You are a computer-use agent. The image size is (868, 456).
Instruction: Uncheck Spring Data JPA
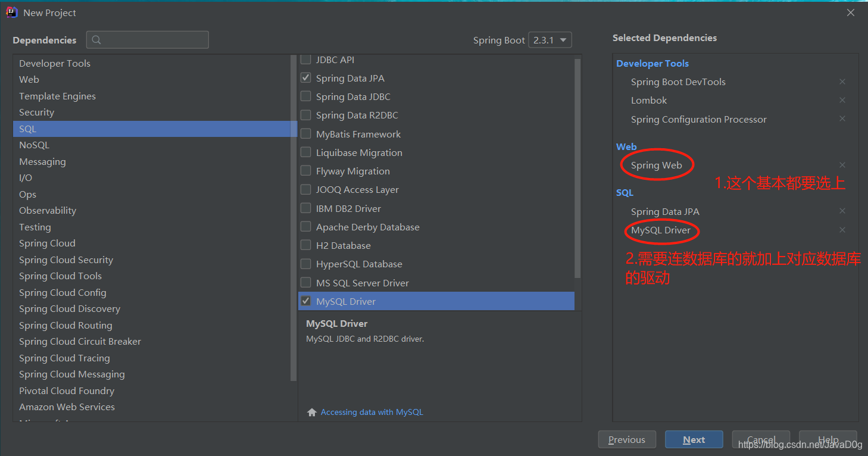tap(305, 78)
